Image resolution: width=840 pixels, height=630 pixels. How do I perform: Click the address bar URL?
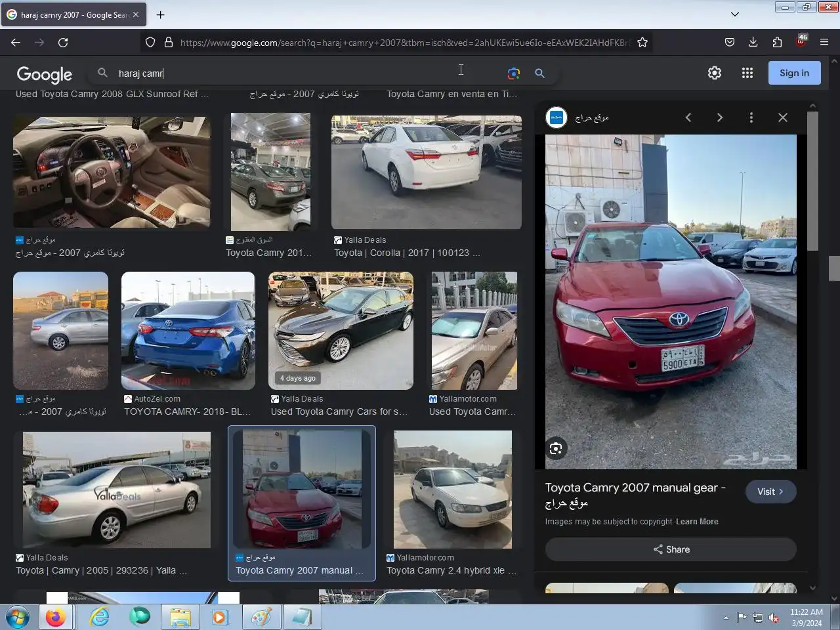click(406, 43)
